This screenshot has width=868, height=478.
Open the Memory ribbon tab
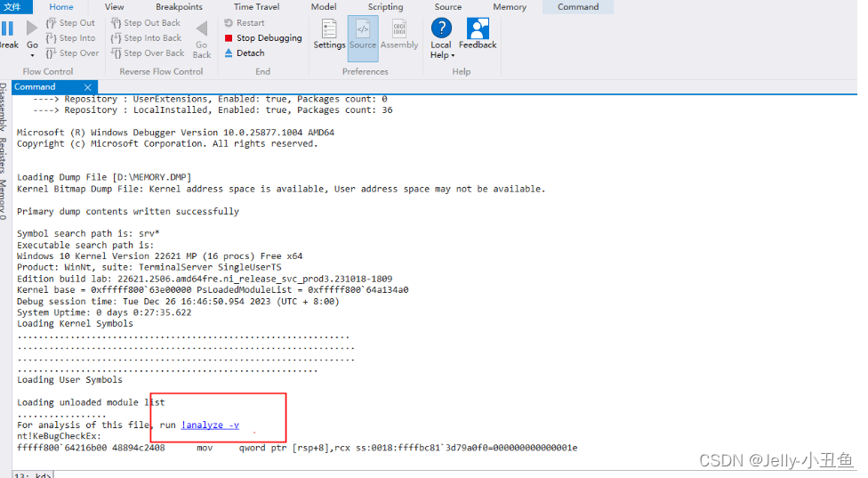point(510,6)
